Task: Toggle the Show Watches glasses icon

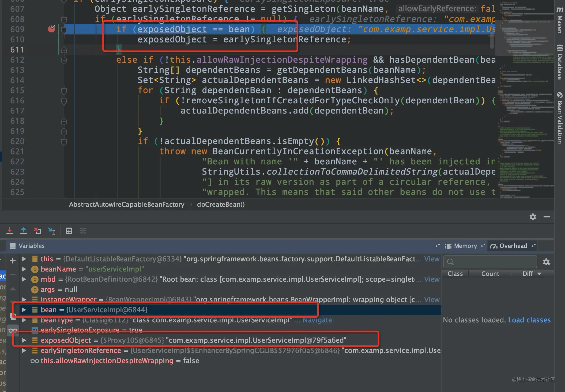Action: pyautogui.click(x=13, y=330)
